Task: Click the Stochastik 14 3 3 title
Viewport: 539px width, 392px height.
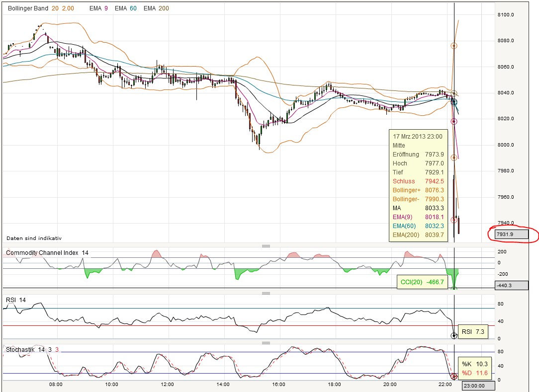Action: pos(32,349)
